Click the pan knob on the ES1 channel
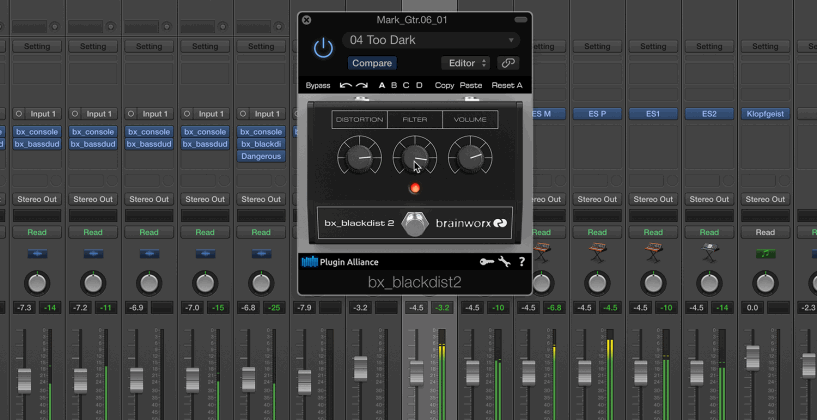This screenshot has width=817, height=420. click(653, 283)
